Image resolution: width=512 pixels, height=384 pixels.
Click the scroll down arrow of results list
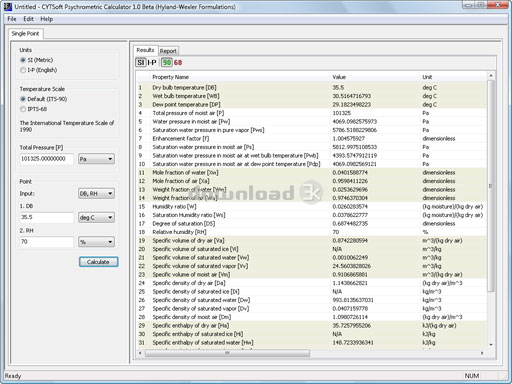pos(491,344)
